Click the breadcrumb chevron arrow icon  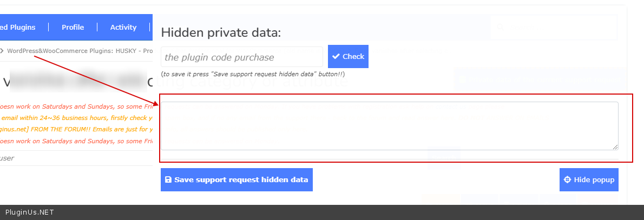pos(2,51)
